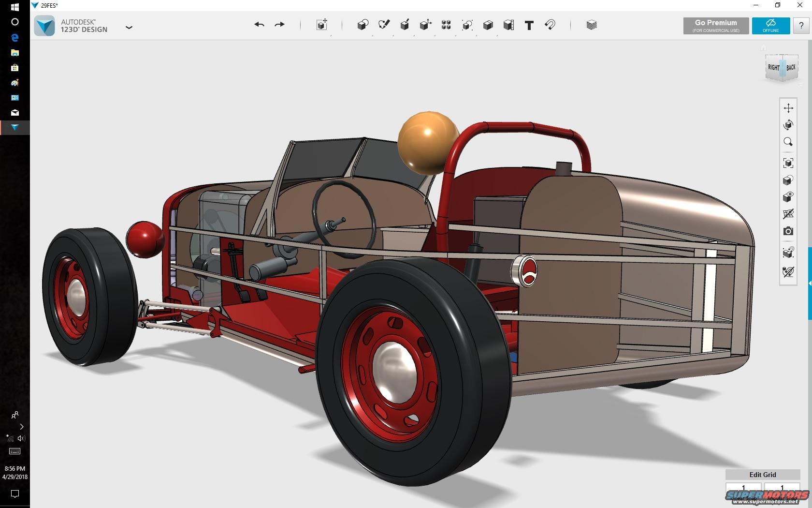Expand the 123D Design application menu arrow
The width and height of the screenshot is (812, 508).
[129, 28]
